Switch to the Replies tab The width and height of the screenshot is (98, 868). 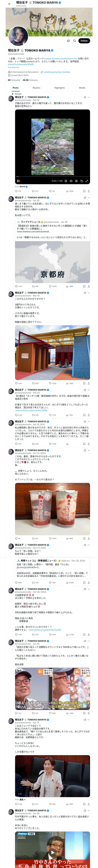tap(36, 88)
